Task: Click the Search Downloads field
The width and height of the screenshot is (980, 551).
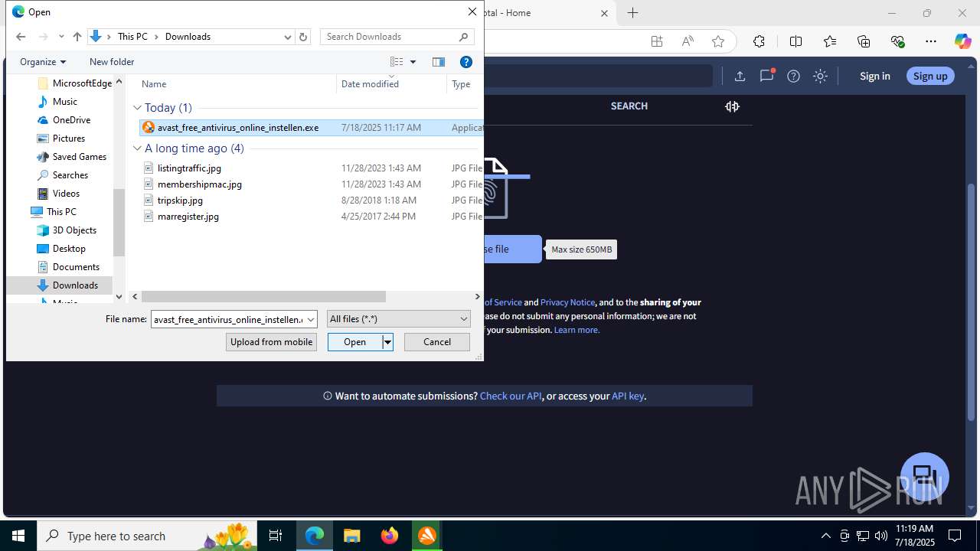Action: [397, 37]
